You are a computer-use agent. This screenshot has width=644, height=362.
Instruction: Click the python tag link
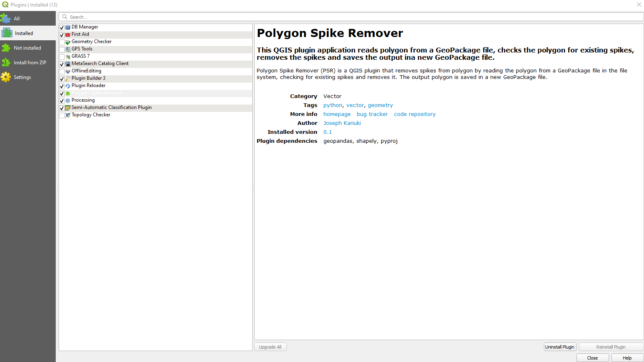pyautogui.click(x=333, y=105)
